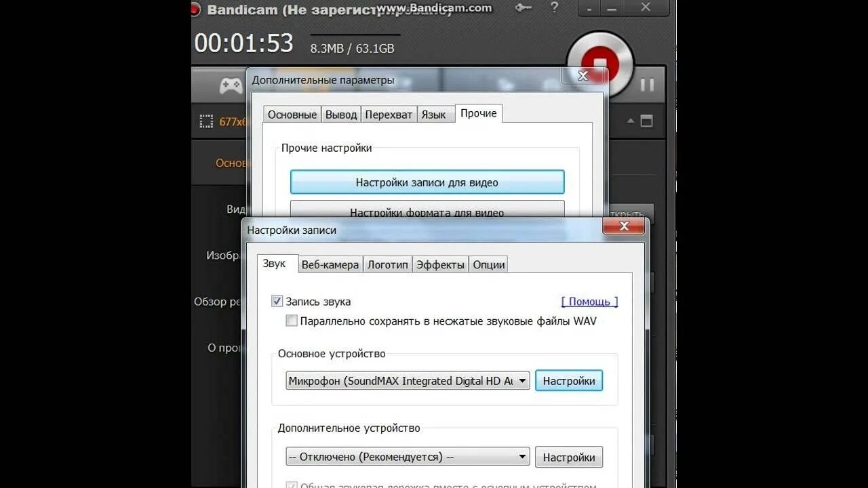
Task: Switch to the Вывод tab
Action: 341,115
